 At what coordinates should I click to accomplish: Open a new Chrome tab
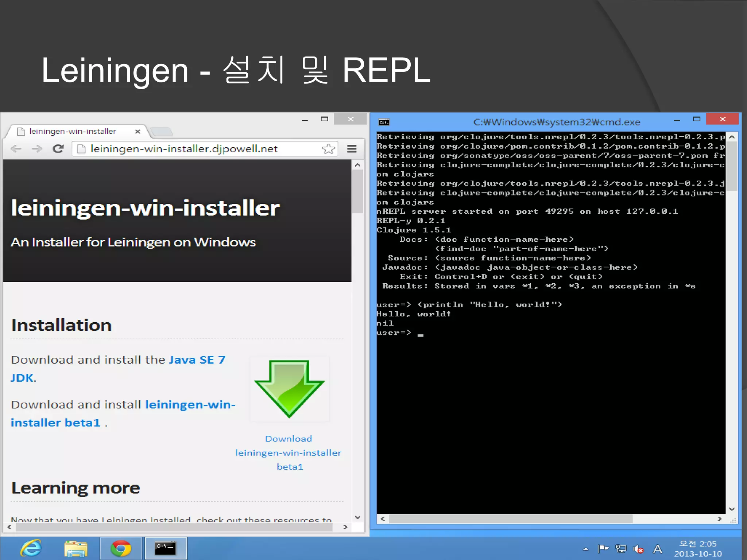click(161, 132)
